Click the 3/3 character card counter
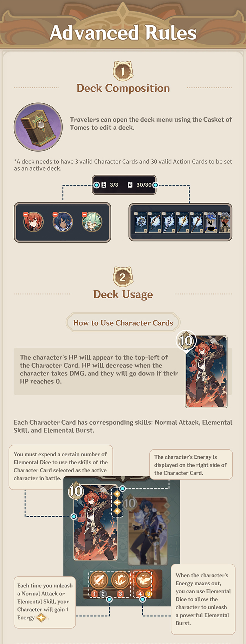Image resolution: width=246 pixels, height=644 pixels. [x=110, y=185]
